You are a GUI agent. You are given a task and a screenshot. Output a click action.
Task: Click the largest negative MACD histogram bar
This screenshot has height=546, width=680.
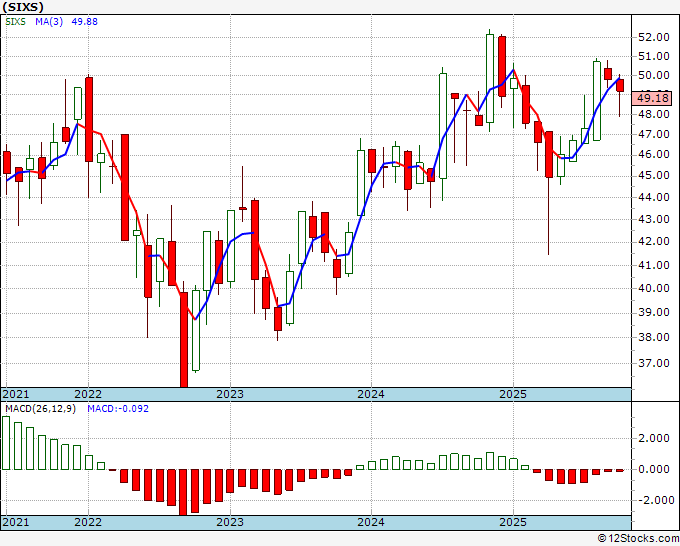183,492
